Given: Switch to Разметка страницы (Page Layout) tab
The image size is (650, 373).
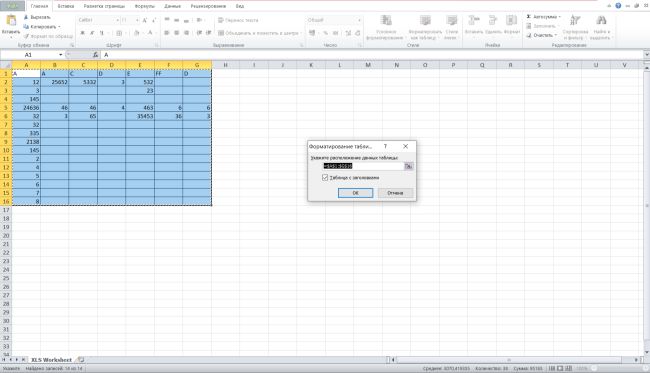Looking at the screenshot, I should tap(104, 6).
